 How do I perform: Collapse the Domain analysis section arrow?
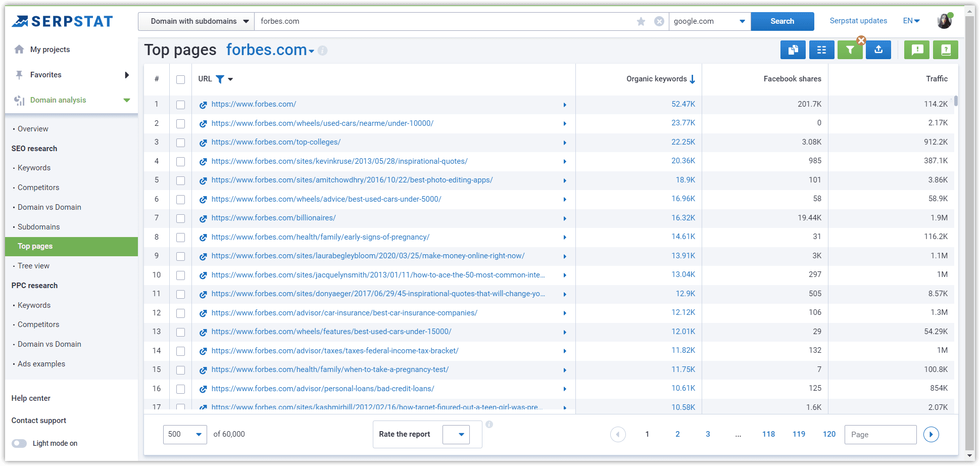pos(127,100)
